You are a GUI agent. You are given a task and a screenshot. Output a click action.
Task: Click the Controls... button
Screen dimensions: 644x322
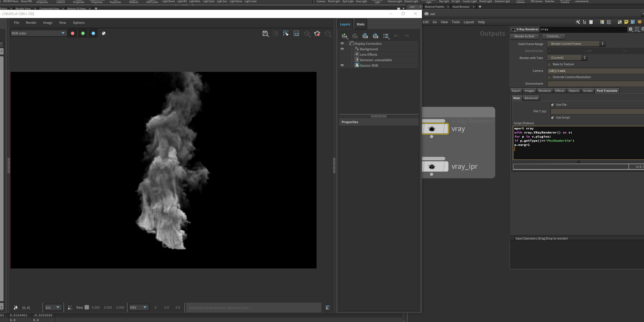pos(553,36)
